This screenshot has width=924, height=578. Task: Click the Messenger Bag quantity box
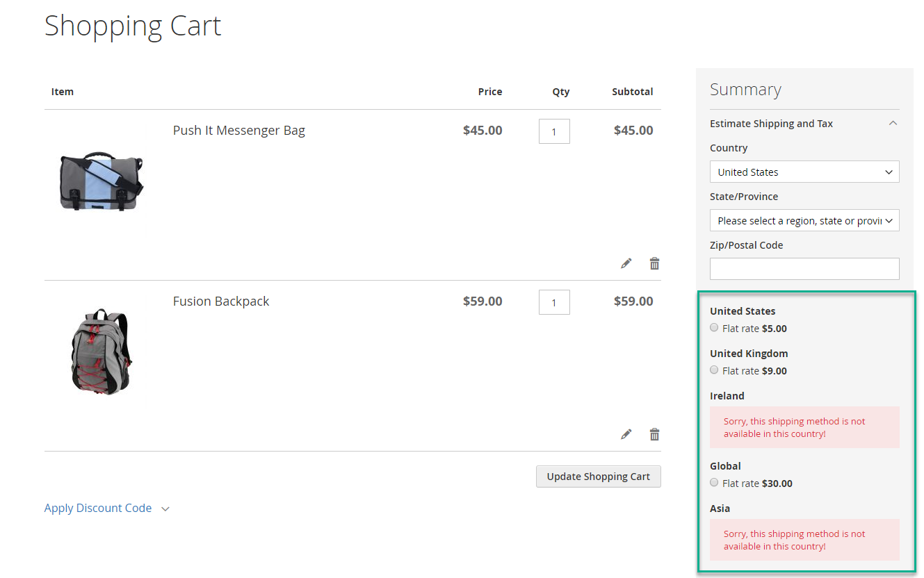(x=554, y=131)
